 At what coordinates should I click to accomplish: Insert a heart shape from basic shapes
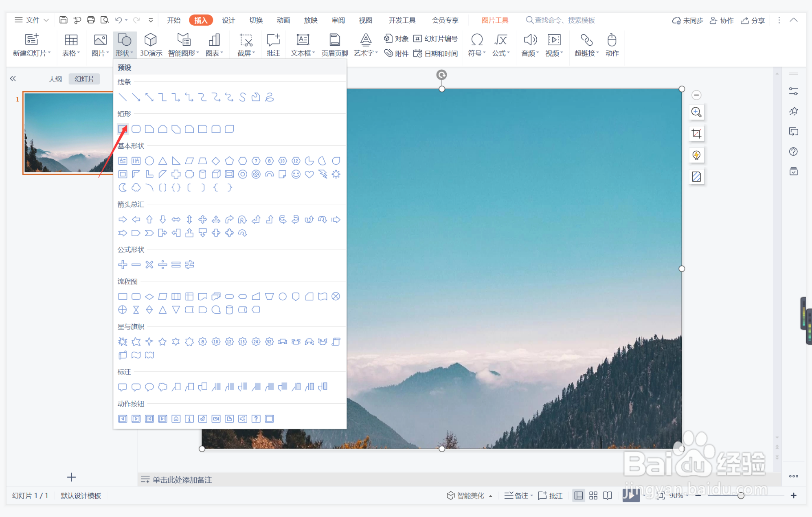point(309,174)
